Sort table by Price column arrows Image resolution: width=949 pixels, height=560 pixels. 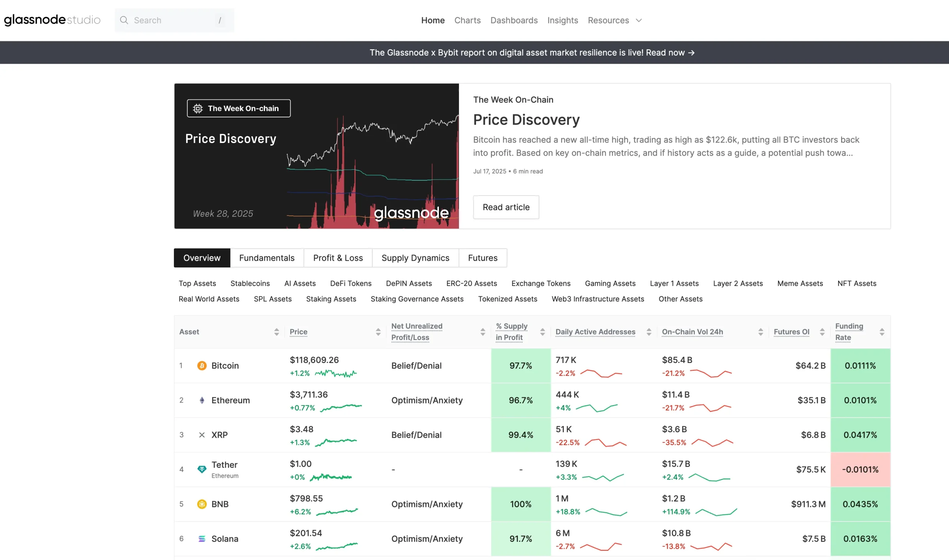coord(378,332)
